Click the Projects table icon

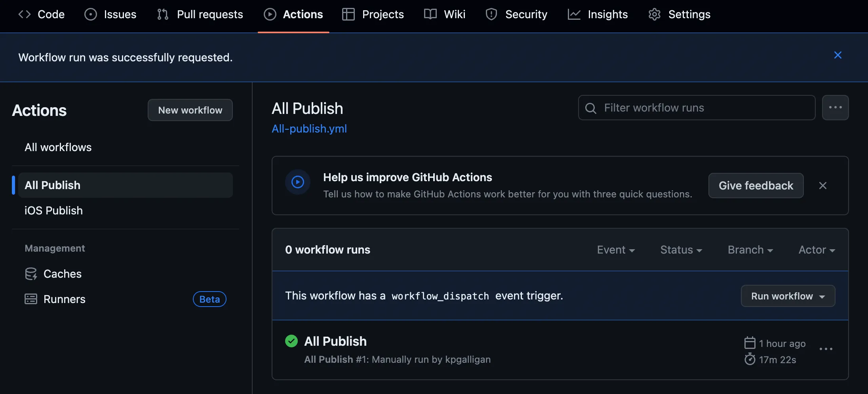tap(348, 14)
